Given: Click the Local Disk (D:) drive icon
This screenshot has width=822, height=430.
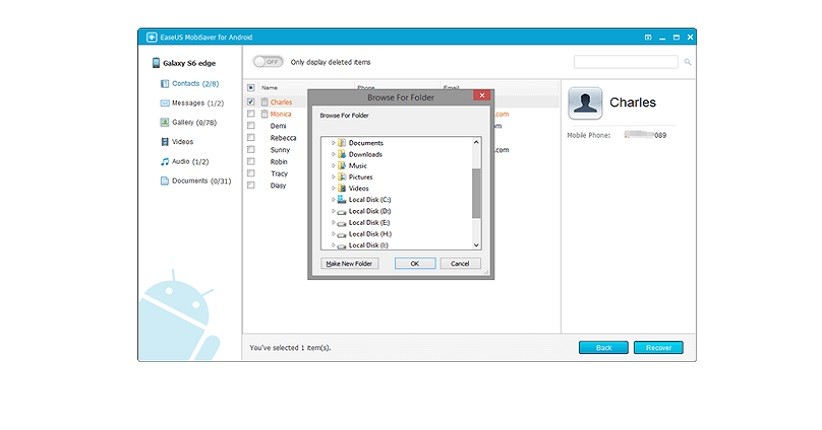Looking at the screenshot, I should (x=342, y=211).
